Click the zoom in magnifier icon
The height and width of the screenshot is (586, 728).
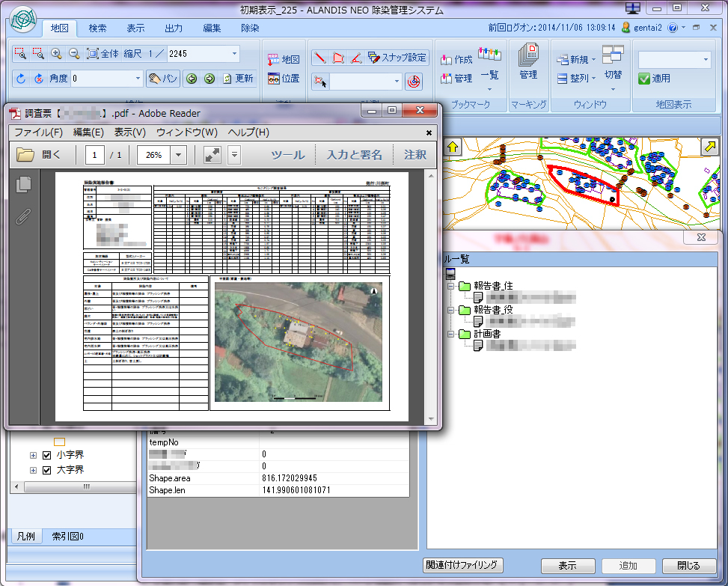pyautogui.click(x=56, y=54)
